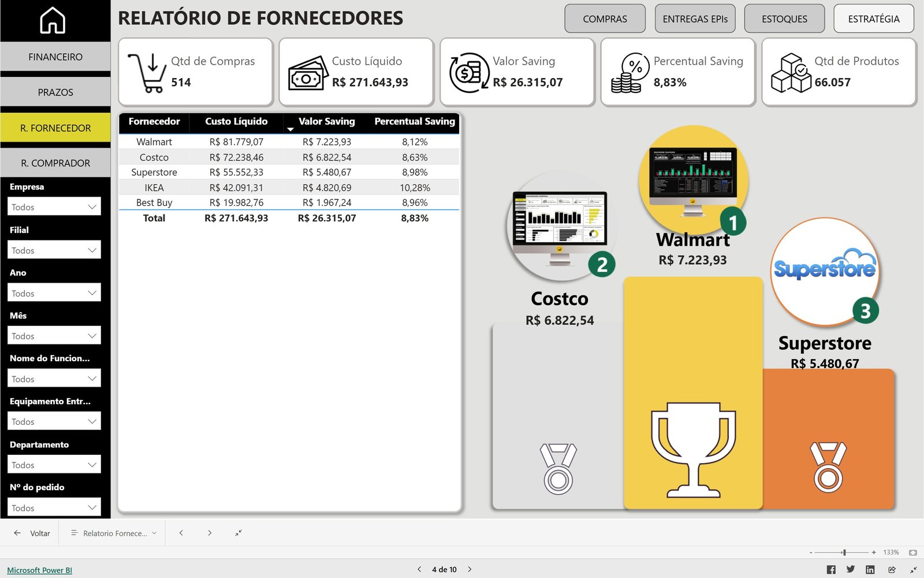Select the R. FORNECEDOR page
924x578 pixels.
(x=55, y=128)
